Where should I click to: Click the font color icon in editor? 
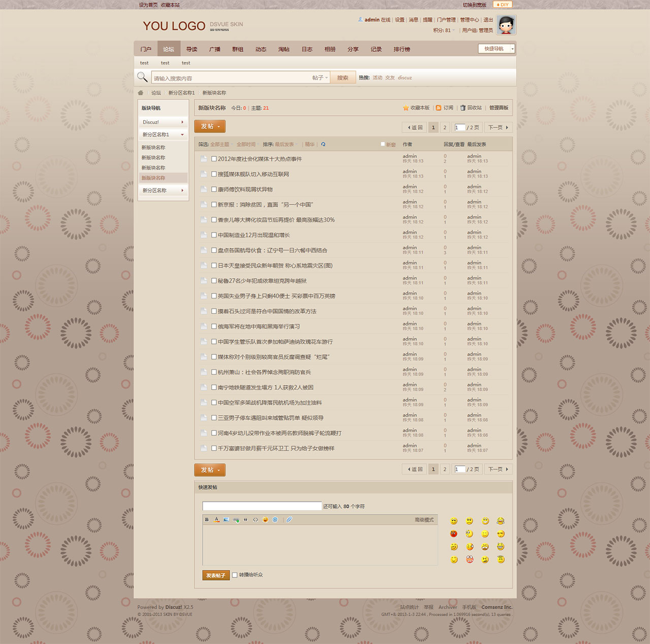click(x=216, y=520)
